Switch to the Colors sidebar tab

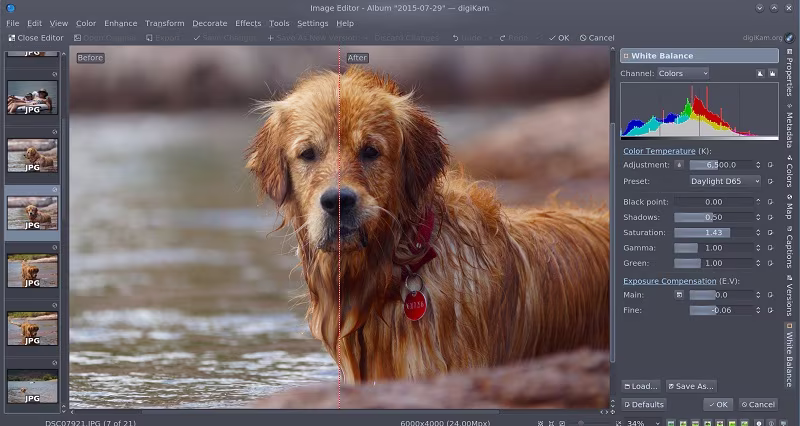[x=789, y=172]
